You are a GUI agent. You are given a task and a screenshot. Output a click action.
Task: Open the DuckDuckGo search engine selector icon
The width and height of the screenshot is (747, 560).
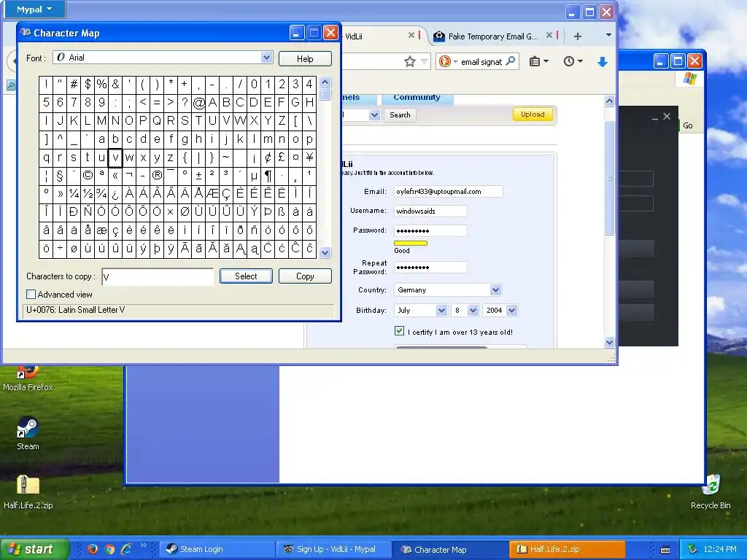447,61
